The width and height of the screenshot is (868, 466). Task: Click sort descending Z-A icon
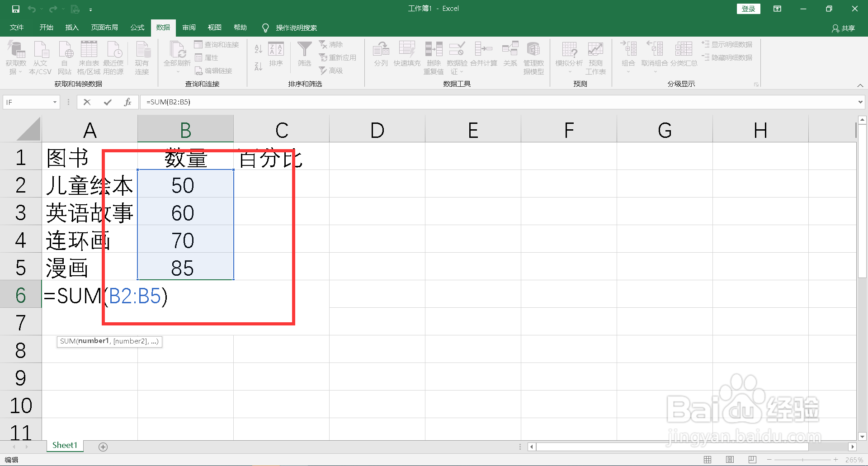pos(258,66)
